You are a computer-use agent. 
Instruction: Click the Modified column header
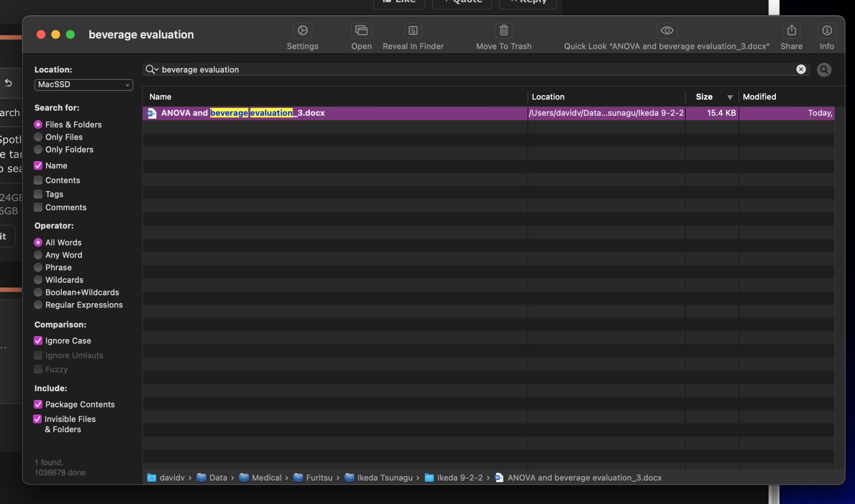[x=759, y=97]
